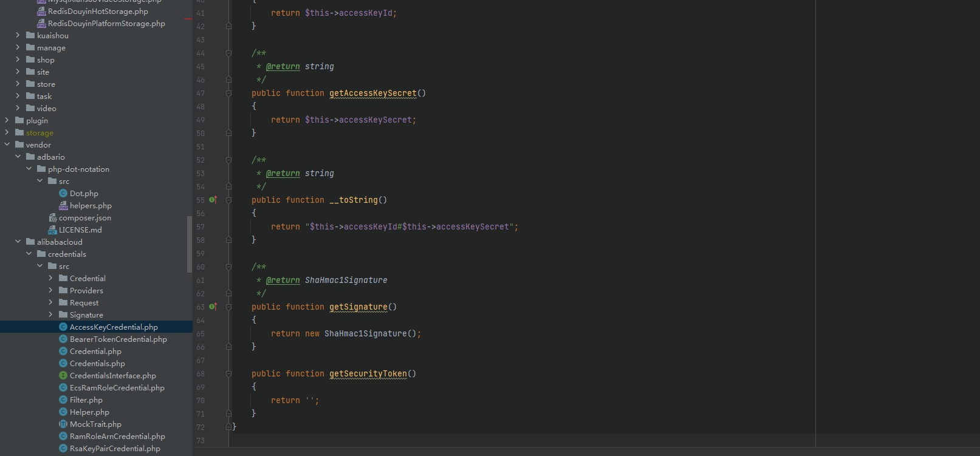Collapse the alibabacloud folder
The height and width of the screenshot is (456, 980).
point(18,242)
